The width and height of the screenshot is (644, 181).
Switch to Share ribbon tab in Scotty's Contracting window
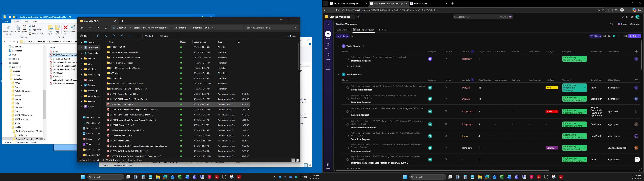click(x=26, y=21)
